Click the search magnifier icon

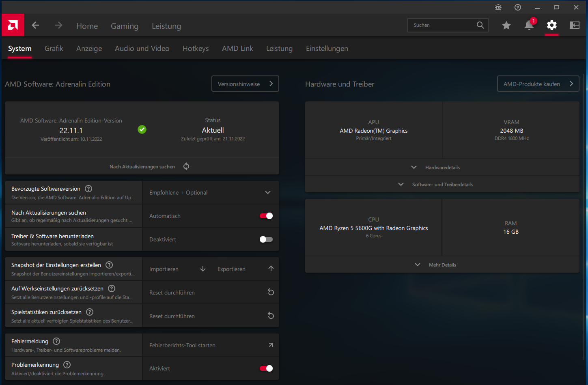click(x=480, y=25)
